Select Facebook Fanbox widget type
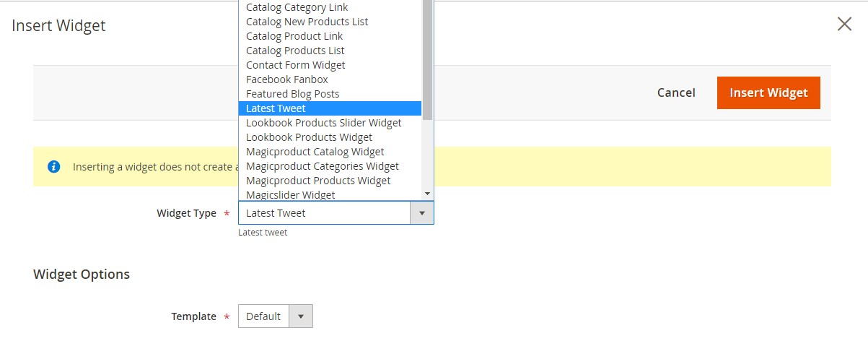Screen dimensions: 868x354 tap(286, 79)
